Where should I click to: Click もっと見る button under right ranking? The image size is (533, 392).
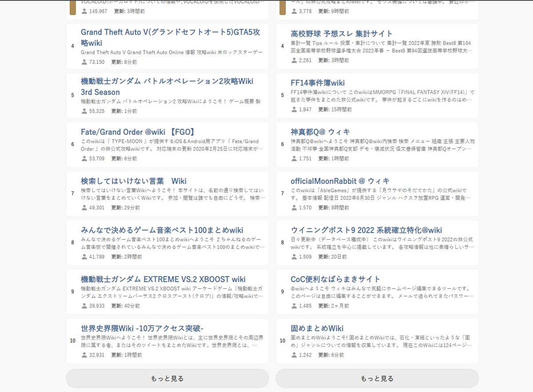pos(377,378)
